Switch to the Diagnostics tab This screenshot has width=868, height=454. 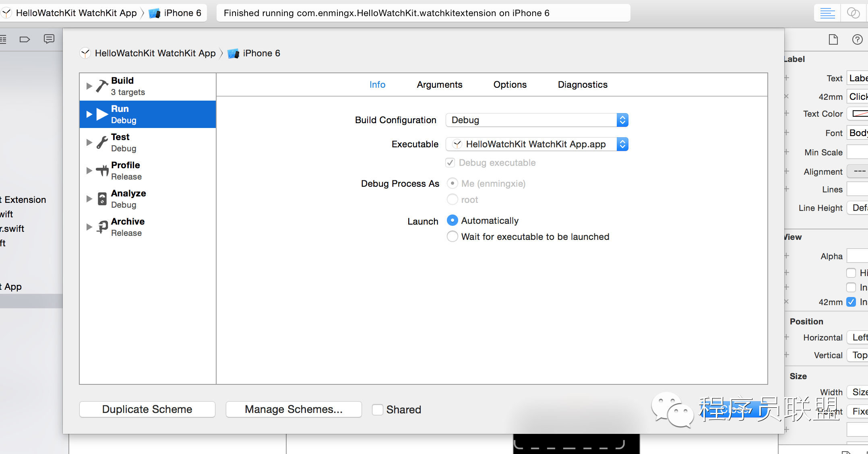[583, 85]
